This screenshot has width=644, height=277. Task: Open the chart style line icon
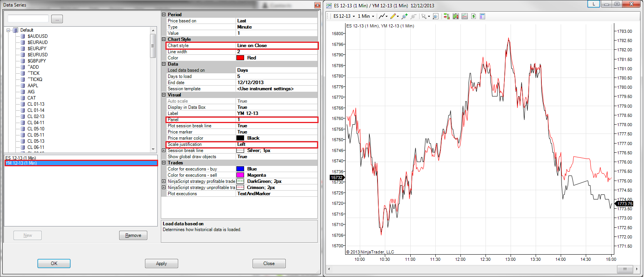point(382,16)
